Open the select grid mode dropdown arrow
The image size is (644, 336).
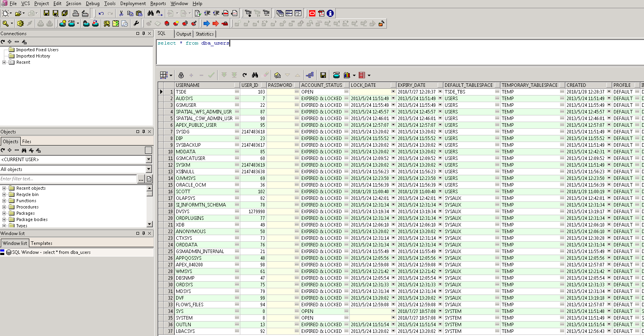click(x=171, y=75)
